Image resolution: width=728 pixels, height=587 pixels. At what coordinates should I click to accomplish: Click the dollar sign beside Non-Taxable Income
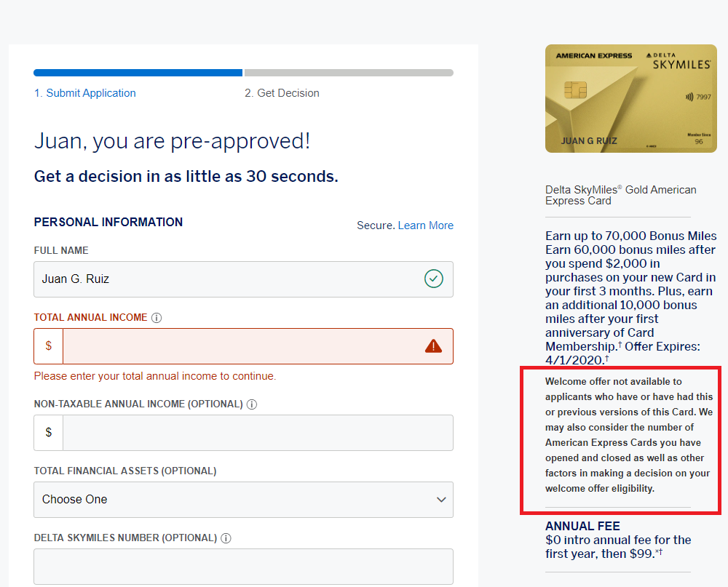[x=48, y=431]
